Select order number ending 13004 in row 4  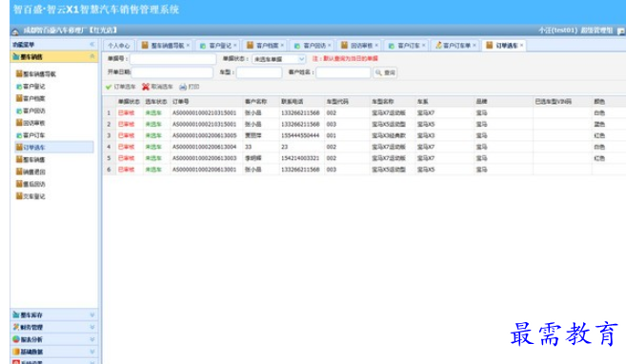205,147
